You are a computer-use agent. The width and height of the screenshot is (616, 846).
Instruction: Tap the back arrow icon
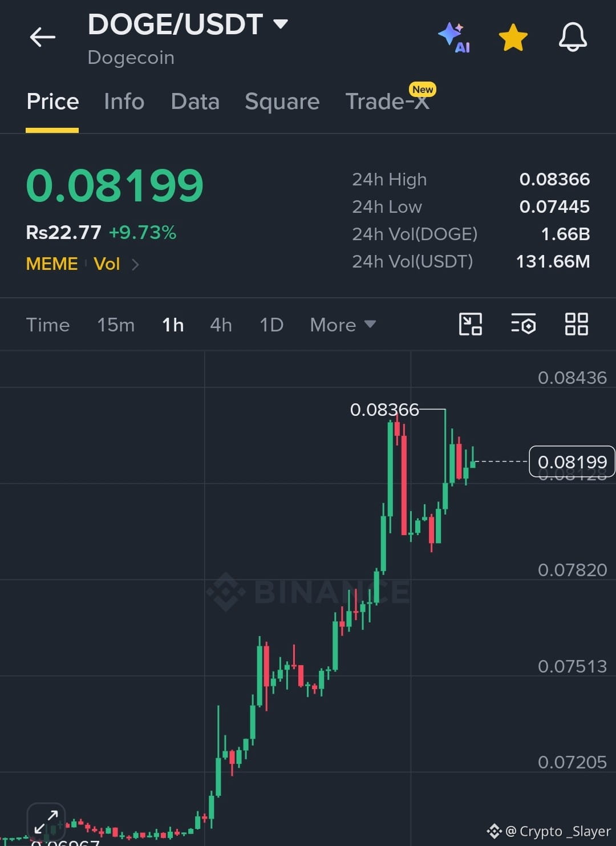43,38
